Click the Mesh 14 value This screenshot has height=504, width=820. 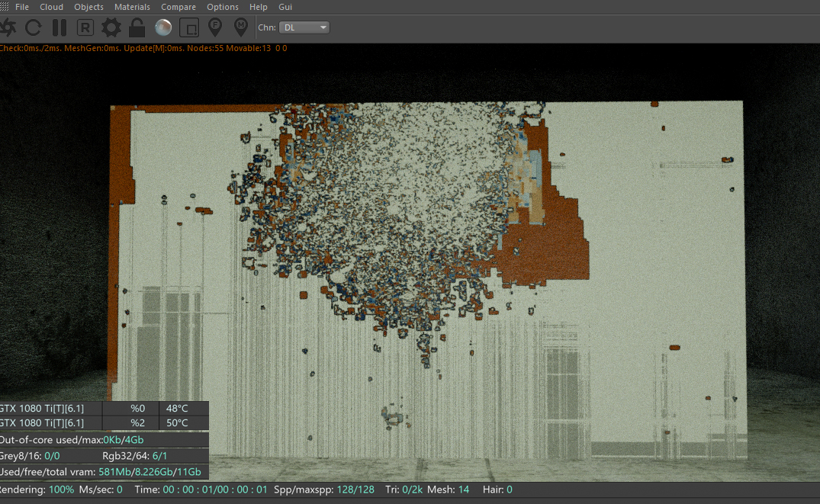(463, 490)
